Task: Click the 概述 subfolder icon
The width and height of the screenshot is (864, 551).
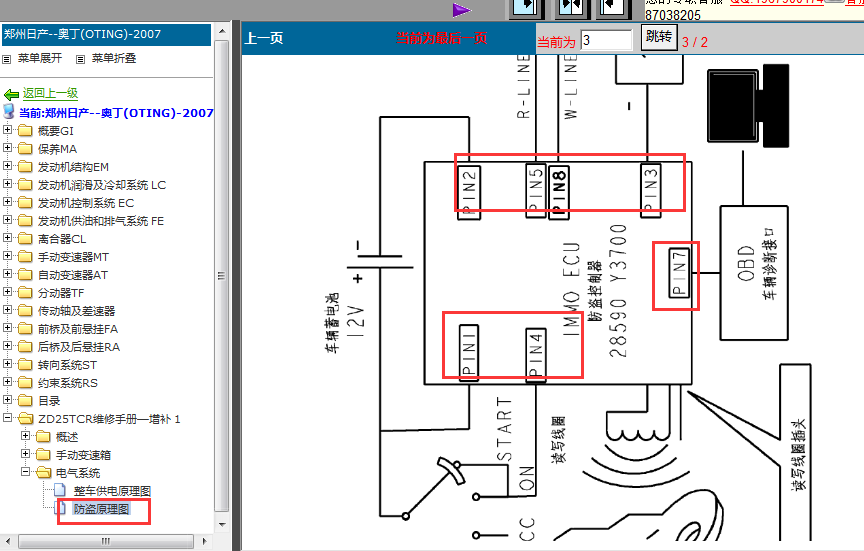Action: pyautogui.click(x=43, y=437)
